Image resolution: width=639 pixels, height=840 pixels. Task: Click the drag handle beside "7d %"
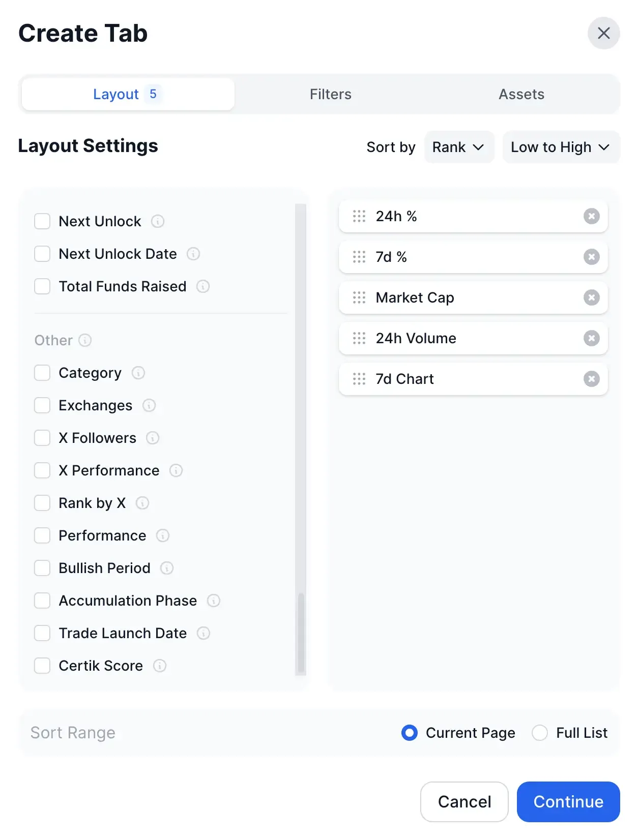(x=359, y=257)
